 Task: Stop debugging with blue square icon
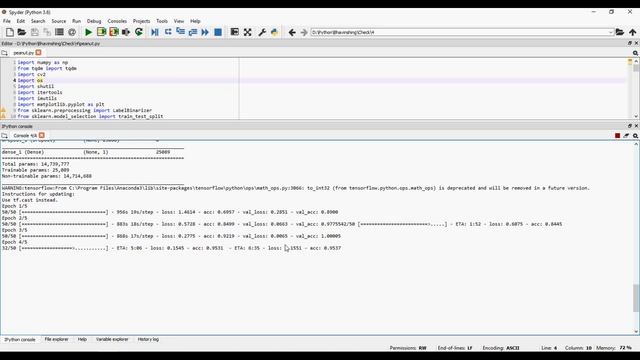(218, 32)
